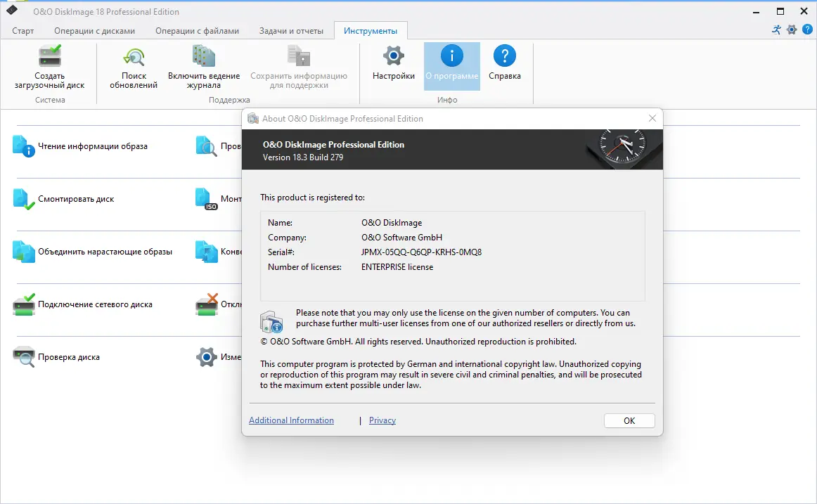
Task: Open the Additional Information link
Action: coord(291,420)
